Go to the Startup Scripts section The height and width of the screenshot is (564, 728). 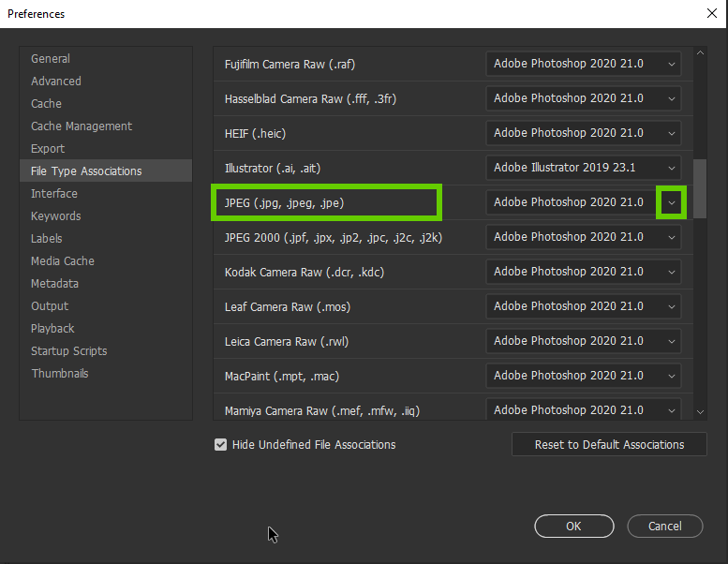point(69,351)
